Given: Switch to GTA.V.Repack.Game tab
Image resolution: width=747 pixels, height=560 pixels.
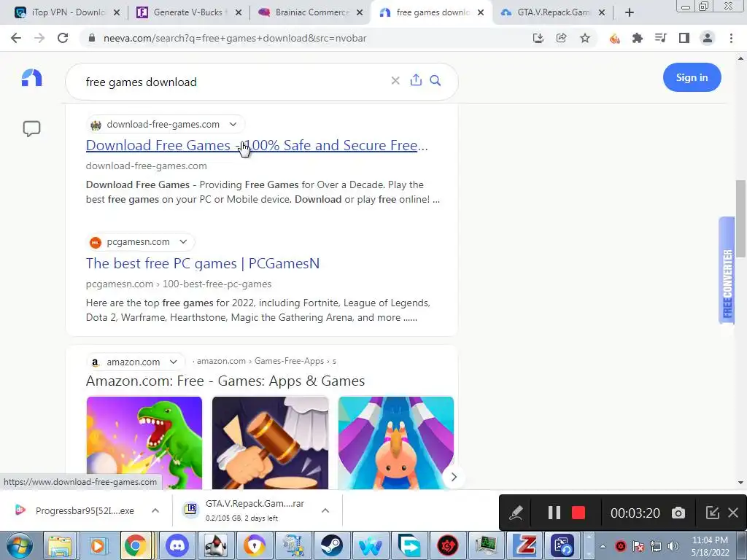Looking at the screenshot, I should point(553,12).
